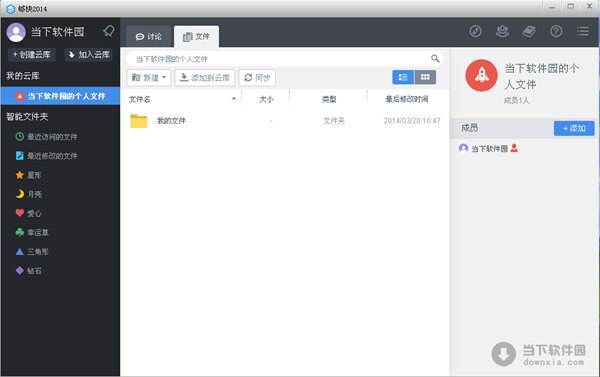Click the pin icon beside the username
This screenshot has width=600, height=377.
coord(109,31)
